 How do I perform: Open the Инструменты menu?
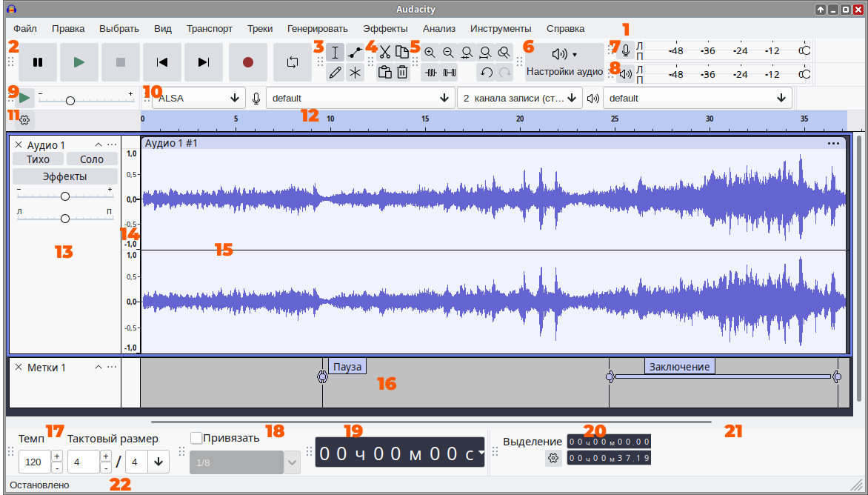pyautogui.click(x=501, y=29)
